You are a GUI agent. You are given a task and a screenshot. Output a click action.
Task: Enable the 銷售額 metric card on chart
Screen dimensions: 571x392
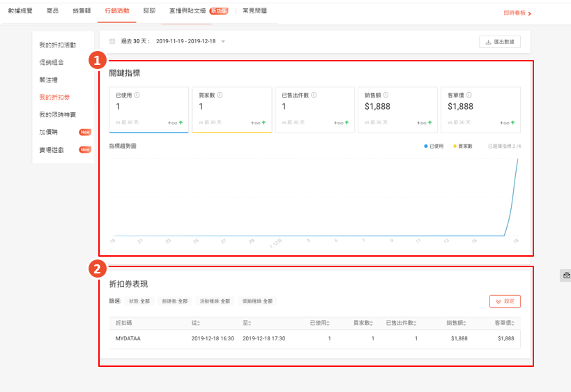click(397, 110)
